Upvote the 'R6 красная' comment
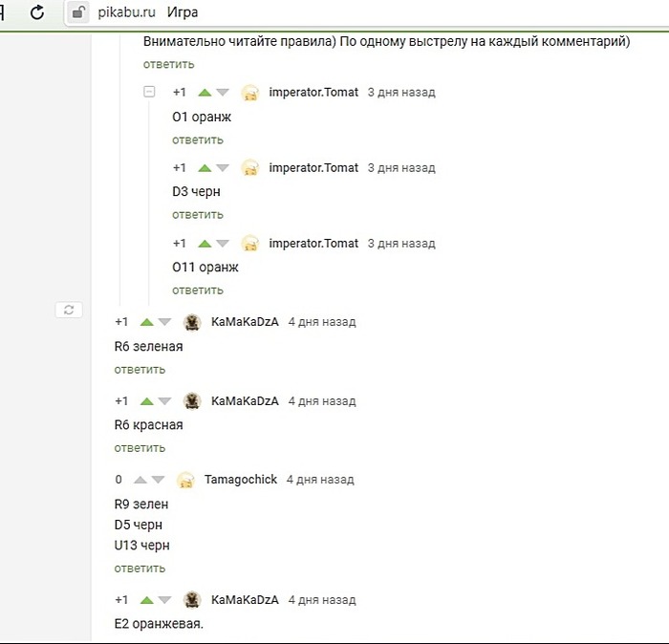 coord(146,401)
